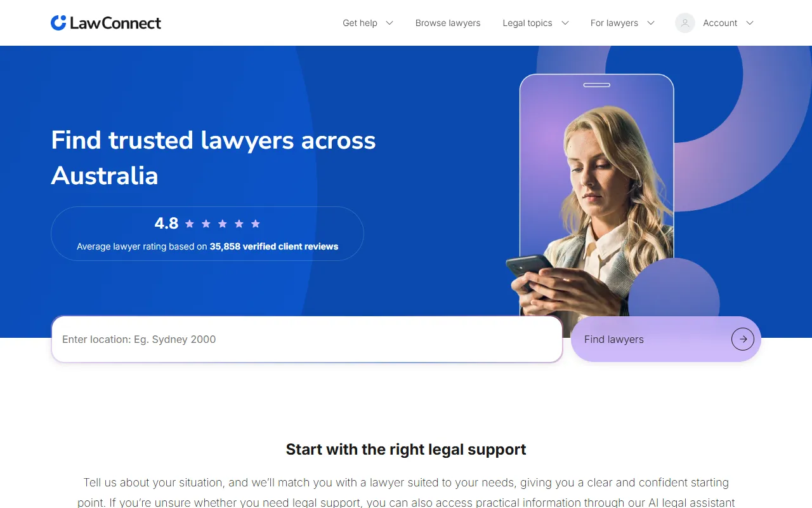Screen dimensions: 812x508
Task: Click the 35,858 verified client reviews text
Action: click(x=274, y=246)
